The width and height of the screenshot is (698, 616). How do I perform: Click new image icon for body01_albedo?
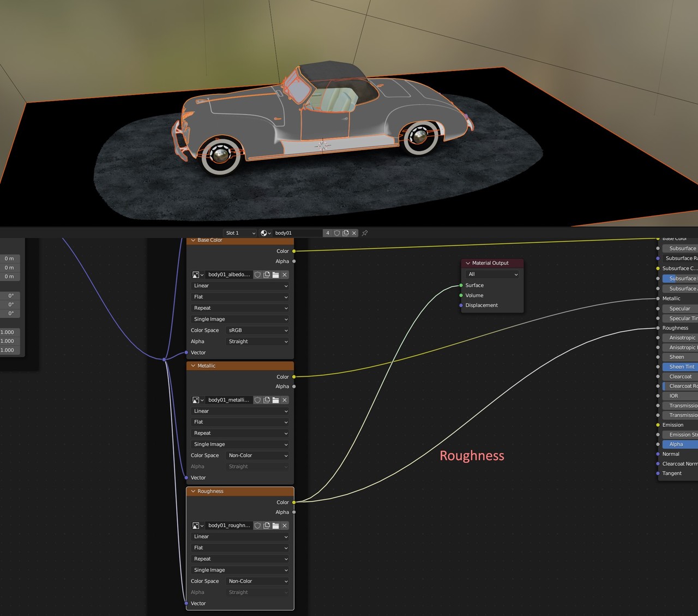[267, 275]
